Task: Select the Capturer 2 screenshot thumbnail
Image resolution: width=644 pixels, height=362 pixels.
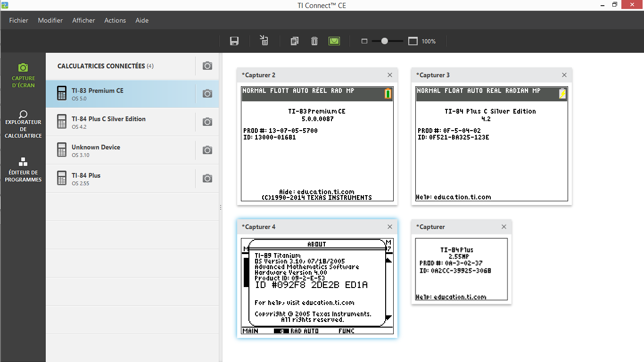Action: pyautogui.click(x=317, y=144)
